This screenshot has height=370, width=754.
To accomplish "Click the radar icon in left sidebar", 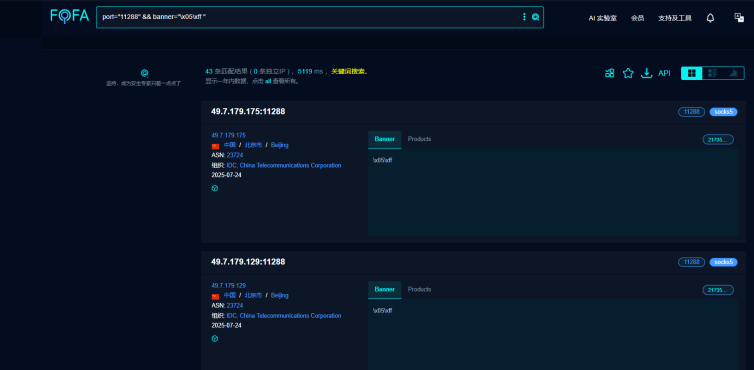I will pyautogui.click(x=144, y=73).
